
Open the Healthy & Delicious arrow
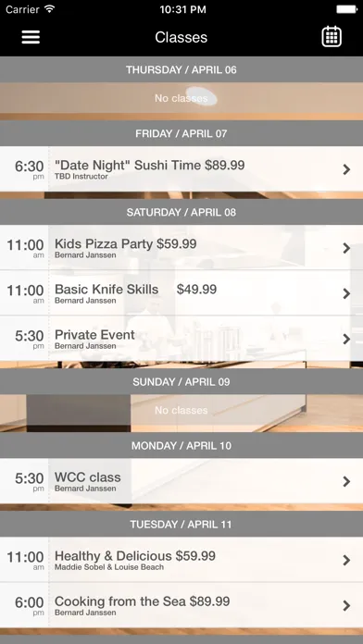346,560
